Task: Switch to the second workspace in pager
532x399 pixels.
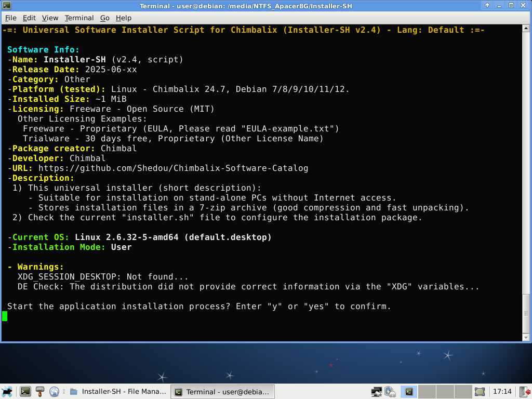Action: point(427,392)
